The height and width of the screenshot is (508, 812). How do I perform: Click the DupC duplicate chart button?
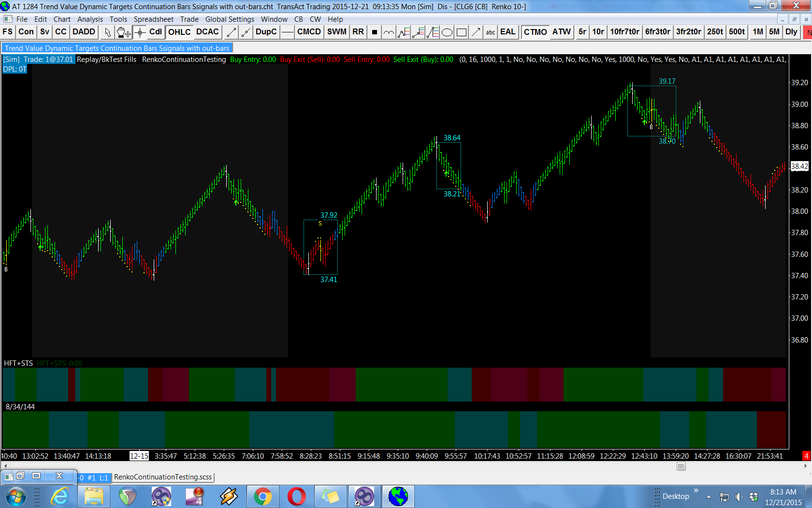(x=266, y=32)
